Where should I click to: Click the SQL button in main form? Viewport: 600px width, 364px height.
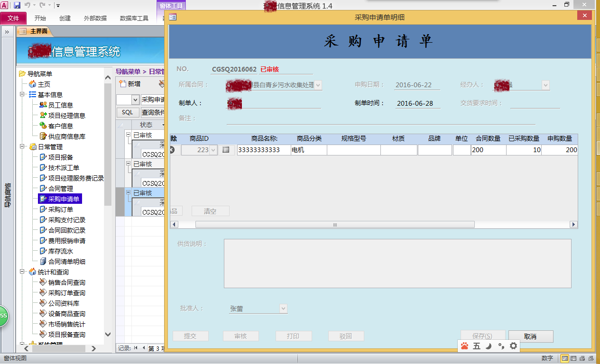(x=128, y=112)
